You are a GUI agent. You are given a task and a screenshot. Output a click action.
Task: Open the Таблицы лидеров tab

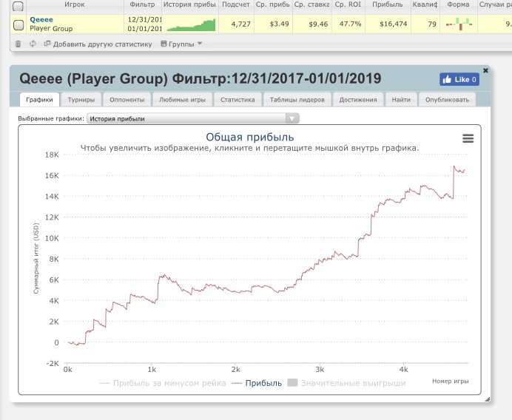tap(297, 100)
